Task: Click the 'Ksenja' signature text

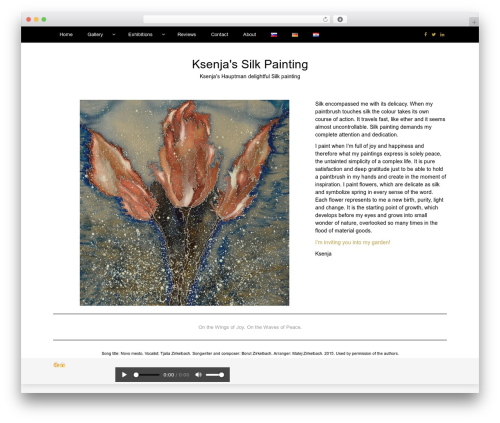Action: click(323, 254)
